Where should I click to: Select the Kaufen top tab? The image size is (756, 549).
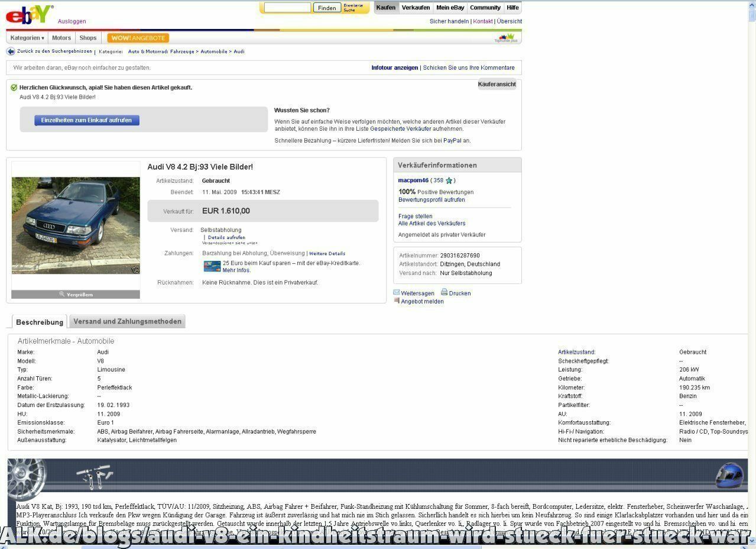pos(386,8)
